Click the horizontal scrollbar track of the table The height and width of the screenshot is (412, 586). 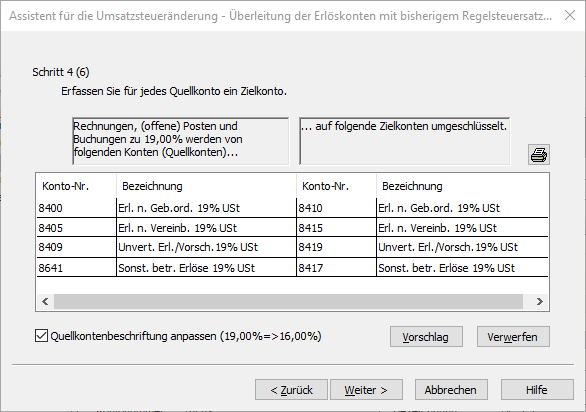click(288, 301)
